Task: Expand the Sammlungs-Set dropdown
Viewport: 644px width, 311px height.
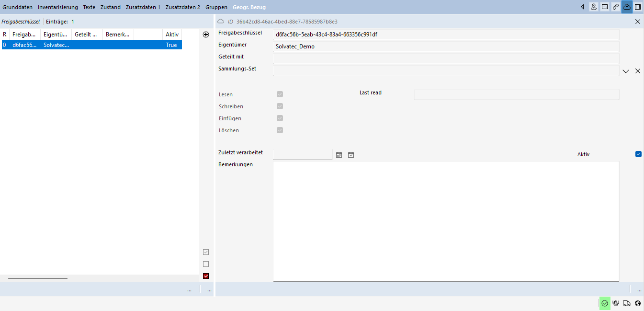Action: tap(626, 71)
